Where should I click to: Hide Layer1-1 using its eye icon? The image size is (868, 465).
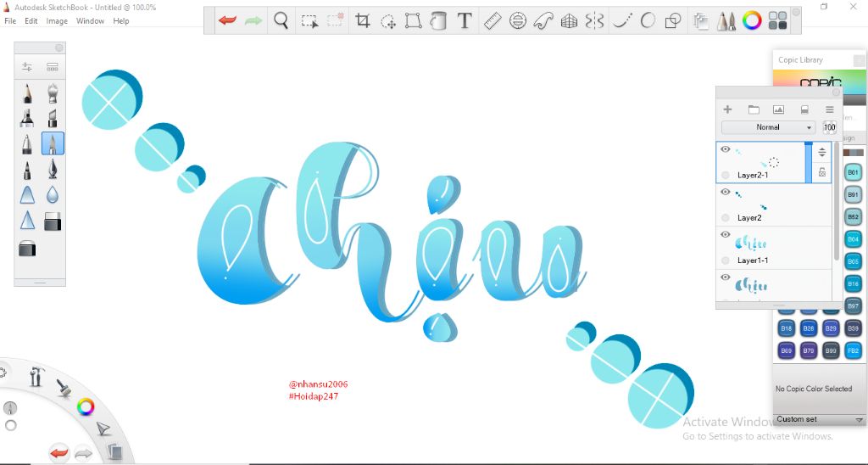point(726,234)
